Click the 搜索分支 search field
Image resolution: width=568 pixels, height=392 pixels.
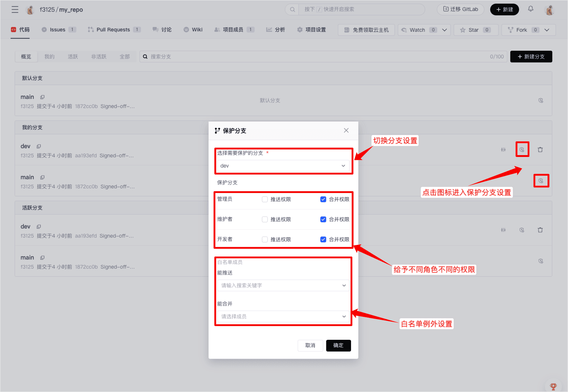pyautogui.click(x=314, y=57)
